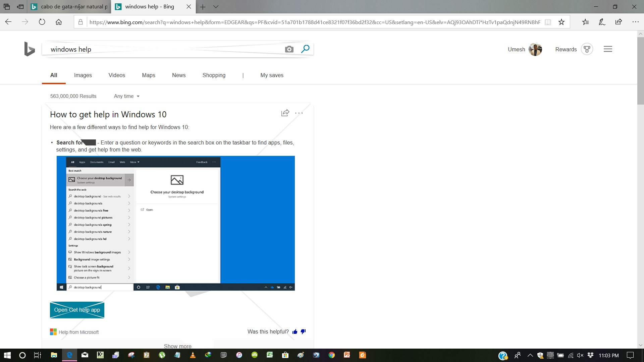Open Microsoft Store from taskbar
Viewport: 644px width, 362px height.
tap(285, 355)
